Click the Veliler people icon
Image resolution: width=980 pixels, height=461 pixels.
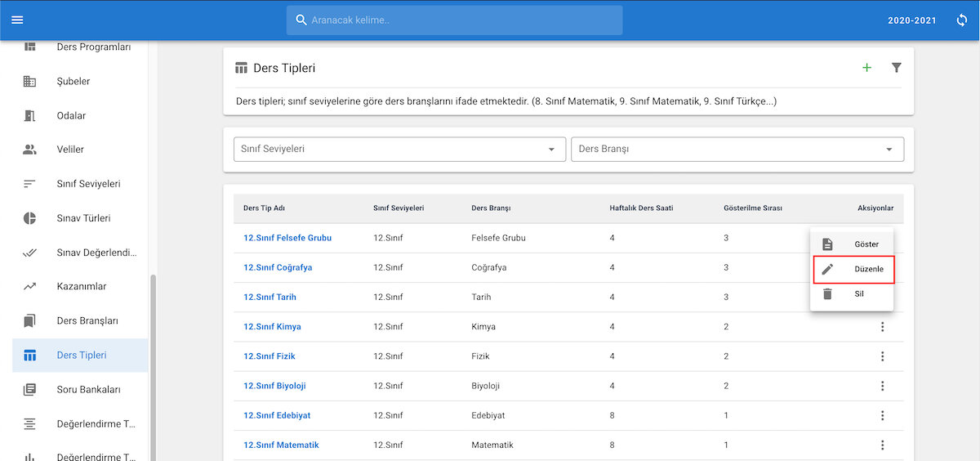pyautogui.click(x=30, y=150)
